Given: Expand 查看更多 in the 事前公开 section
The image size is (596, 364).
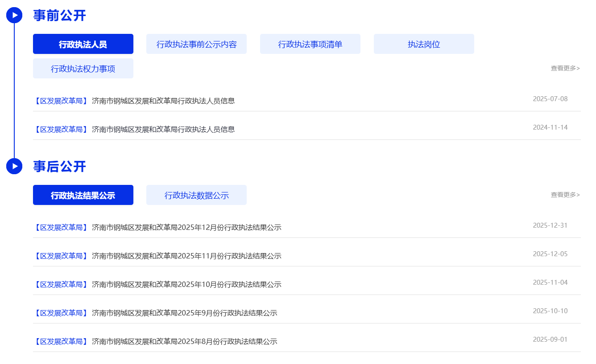Looking at the screenshot, I should pos(565,69).
